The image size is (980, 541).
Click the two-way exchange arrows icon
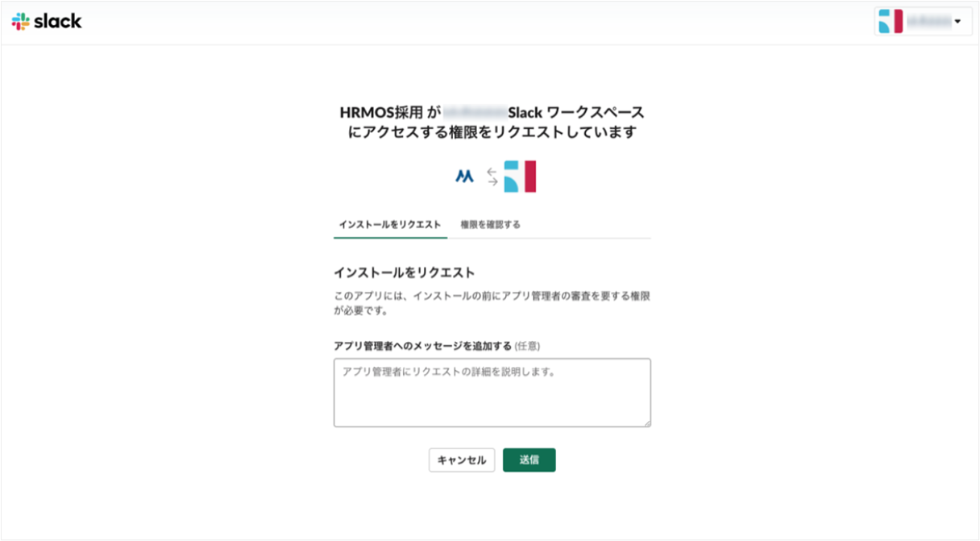tap(492, 177)
